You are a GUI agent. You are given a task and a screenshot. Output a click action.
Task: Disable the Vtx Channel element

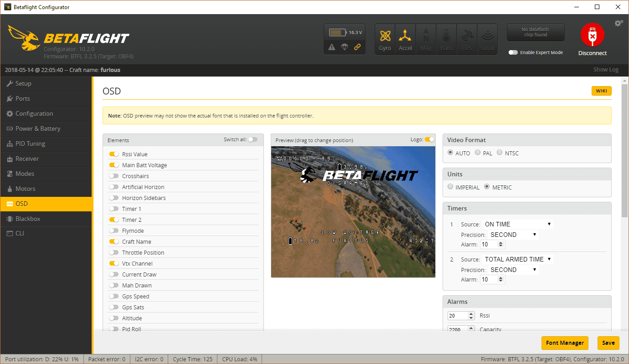point(114,263)
